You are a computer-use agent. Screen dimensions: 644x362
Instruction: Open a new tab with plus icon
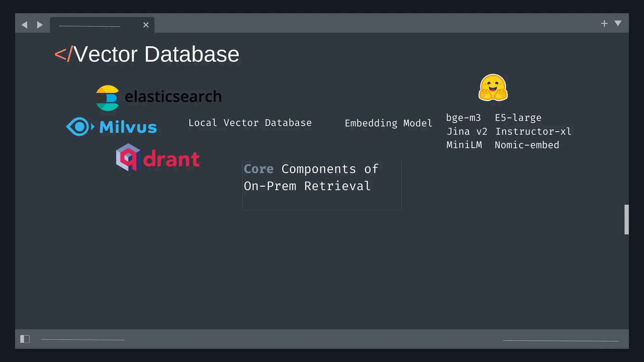[x=604, y=24]
